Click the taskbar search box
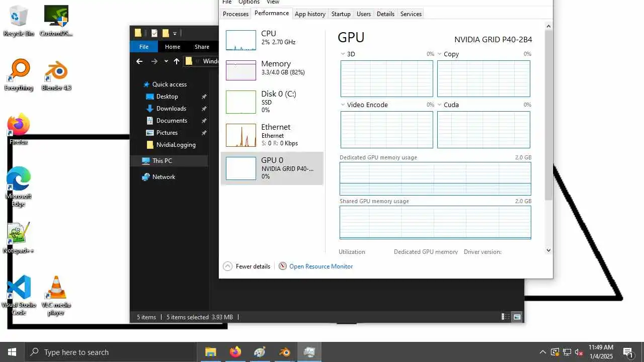This screenshot has height=362, width=644. click(x=110, y=352)
